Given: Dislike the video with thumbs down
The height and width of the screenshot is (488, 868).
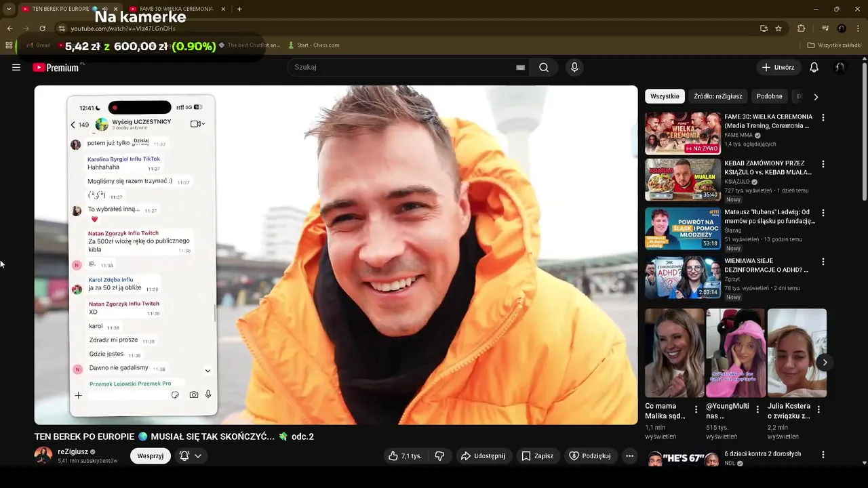Looking at the screenshot, I should [439, 456].
